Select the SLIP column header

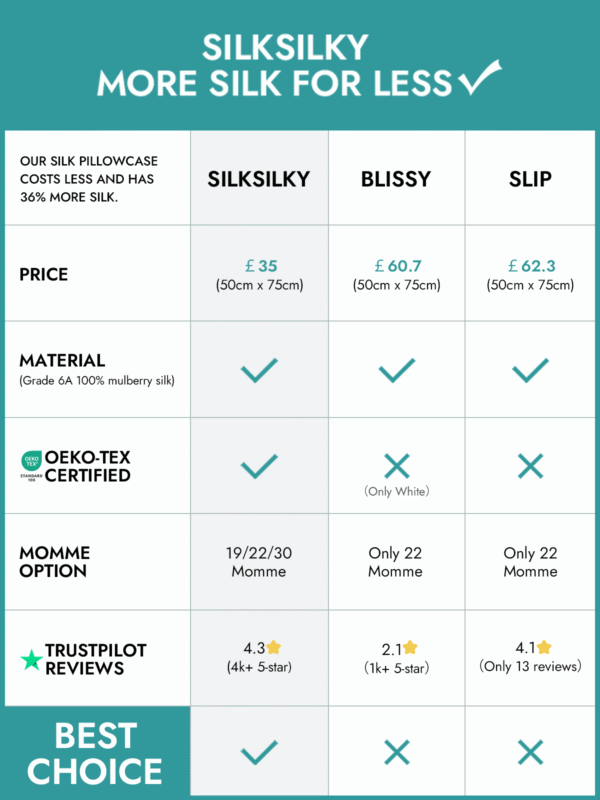pos(530,179)
